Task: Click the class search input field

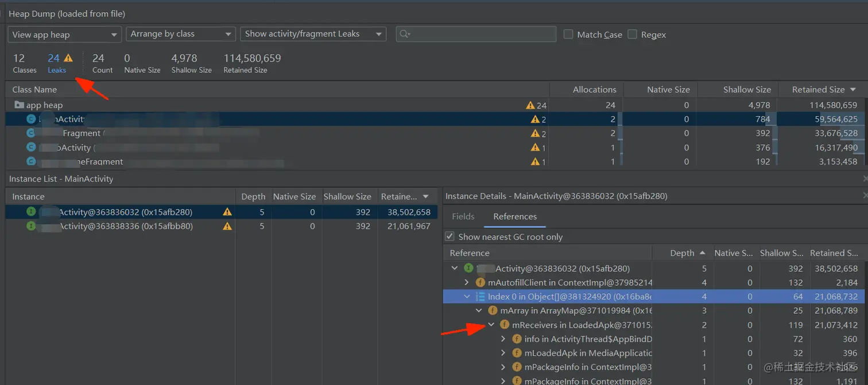Action: click(x=476, y=34)
